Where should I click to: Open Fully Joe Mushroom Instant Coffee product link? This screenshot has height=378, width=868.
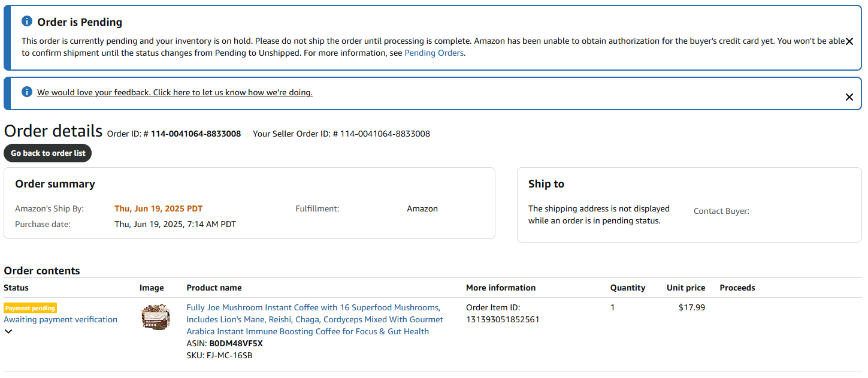click(315, 319)
